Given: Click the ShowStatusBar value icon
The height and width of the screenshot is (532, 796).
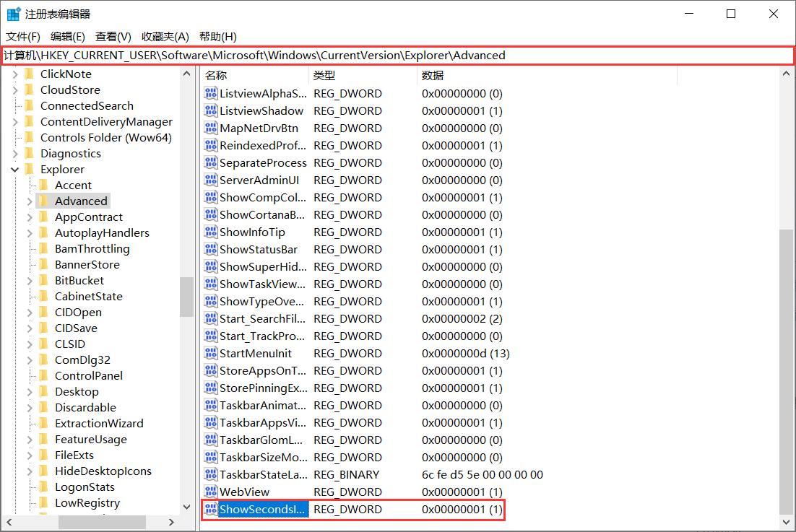Looking at the screenshot, I should point(211,250).
